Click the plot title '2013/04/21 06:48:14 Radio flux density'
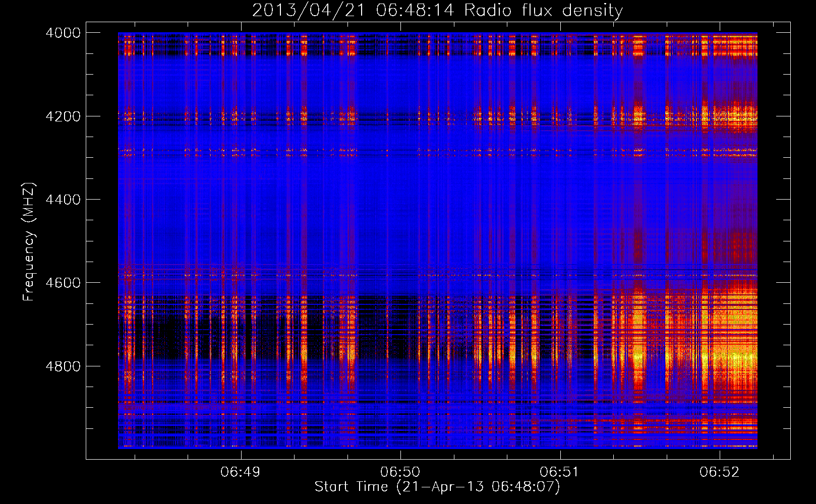The image size is (816, 504). (x=437, y=10)
